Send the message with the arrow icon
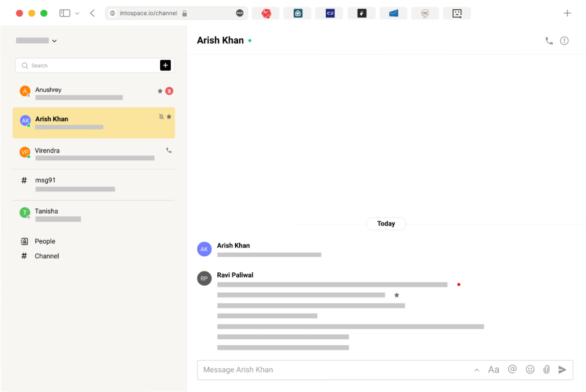 coord(562,370)
